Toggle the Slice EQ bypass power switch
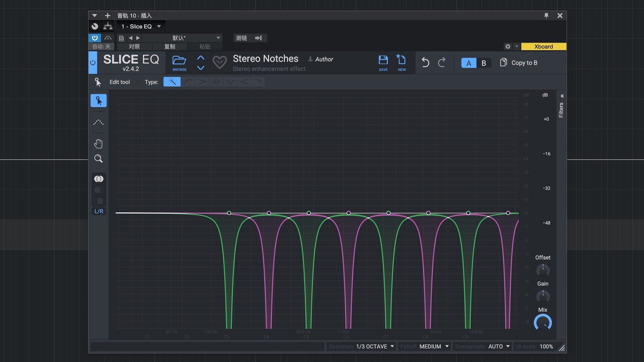The width and height of the screenshot is (644, 362). click(x=93, y=63)
